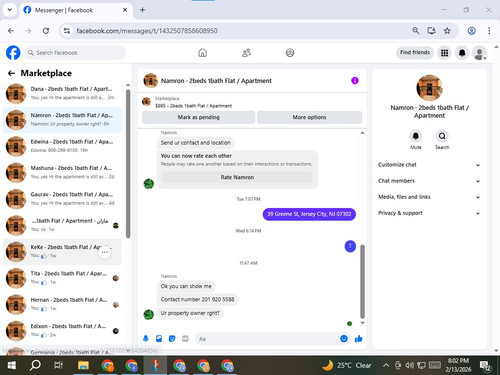Click the Rate Namron button

237,177
